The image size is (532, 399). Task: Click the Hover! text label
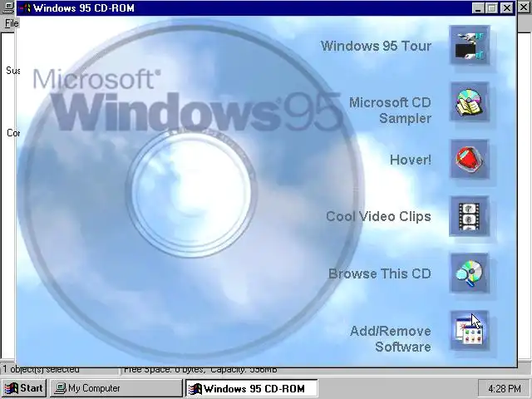click(x=411, y=160)
